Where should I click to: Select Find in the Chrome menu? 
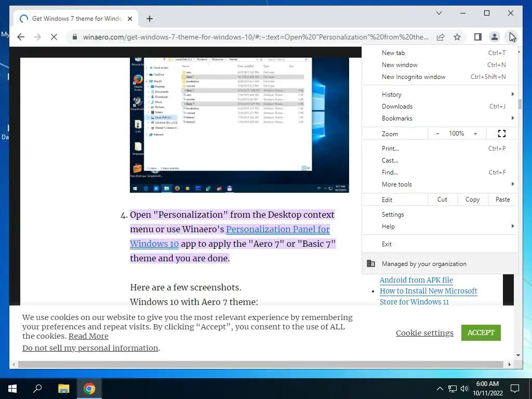(x=440, y=172)
